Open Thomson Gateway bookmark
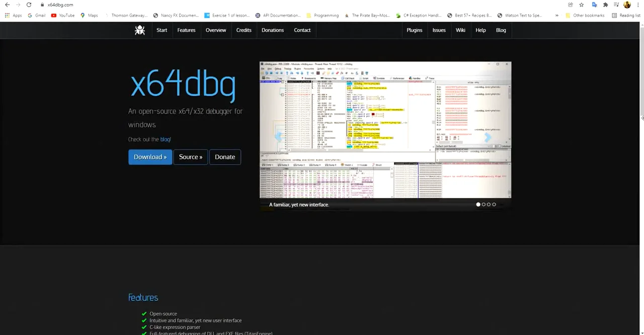644x335 pixels. (126, 16)
